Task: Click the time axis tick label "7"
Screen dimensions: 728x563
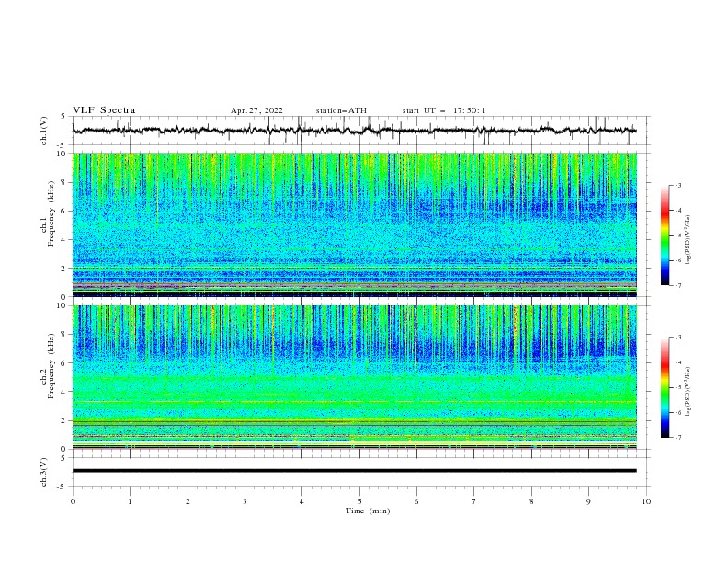Action: click(x=474, y=501)
